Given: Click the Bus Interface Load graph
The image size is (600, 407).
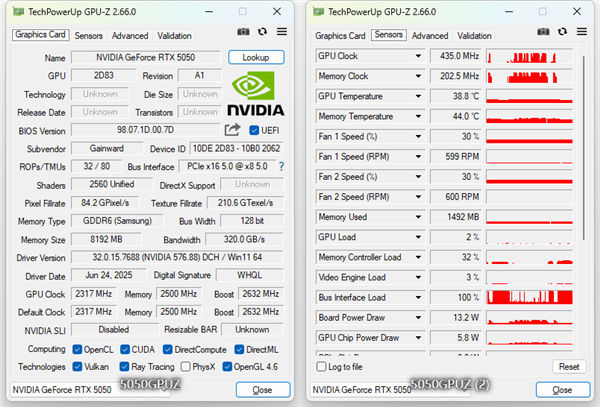Looking at the screenshot, I should [x=530, y=298].
